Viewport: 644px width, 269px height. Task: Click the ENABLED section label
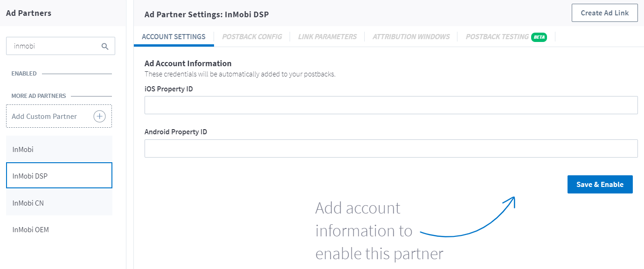click(x=24, y=74)
